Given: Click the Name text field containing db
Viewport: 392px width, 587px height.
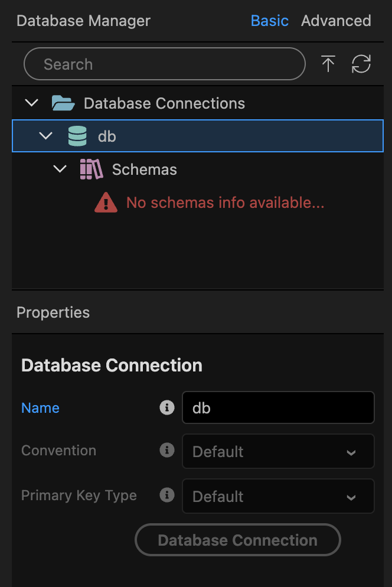Looking at the screenshot, I should pos(278,408).
